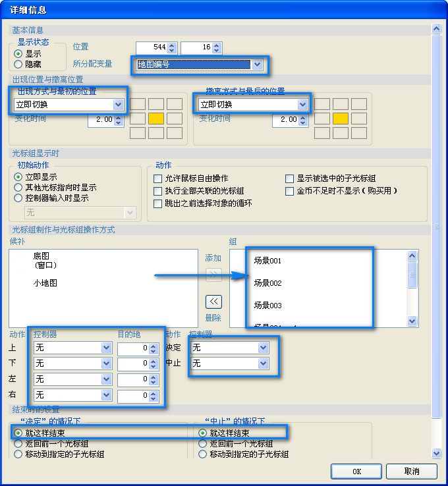Click the OK button
448x486 pixels.
[356, 472]
